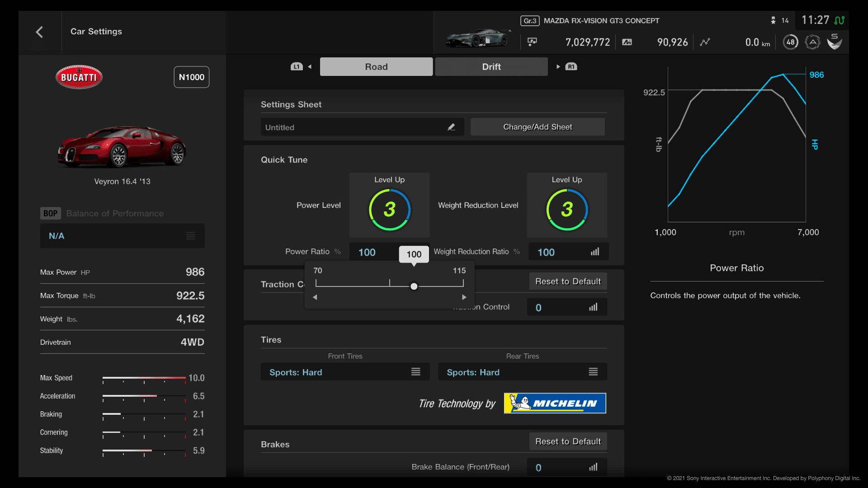Screen dimensions: 868x488
Task: Click the L1 shoulder button icon
Action: coord(297,67)
